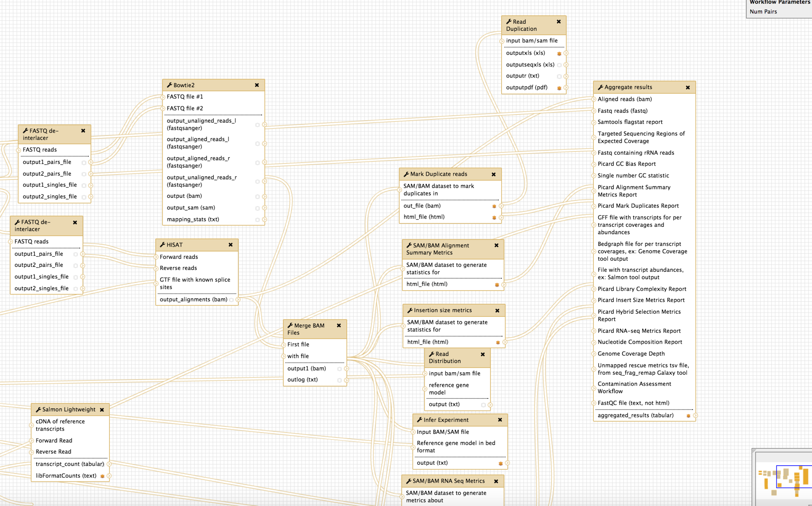The image size is (812, 506).
Task: Click the Read Distribution node title
Action: click(x=445, y=357)
